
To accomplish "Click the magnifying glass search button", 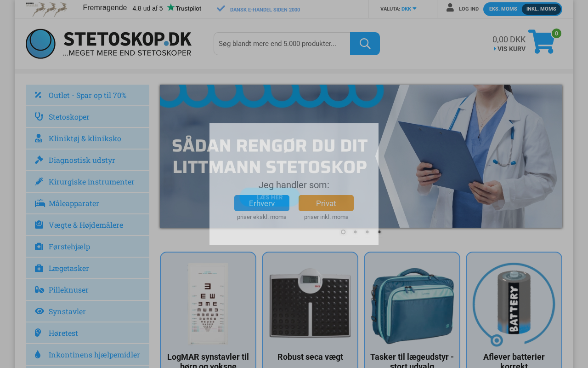I will tap(365, 44).
